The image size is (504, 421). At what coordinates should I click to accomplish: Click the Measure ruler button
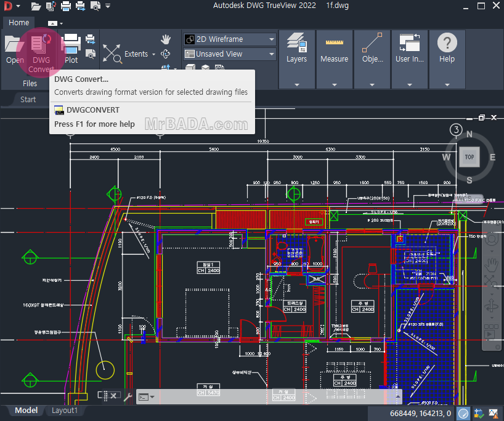tap(335, 48)
